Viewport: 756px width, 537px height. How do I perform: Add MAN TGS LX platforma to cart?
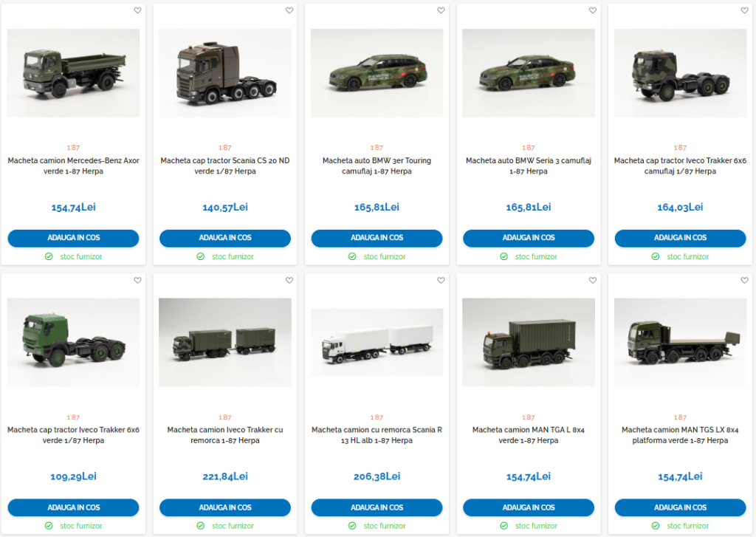(680, 507)
